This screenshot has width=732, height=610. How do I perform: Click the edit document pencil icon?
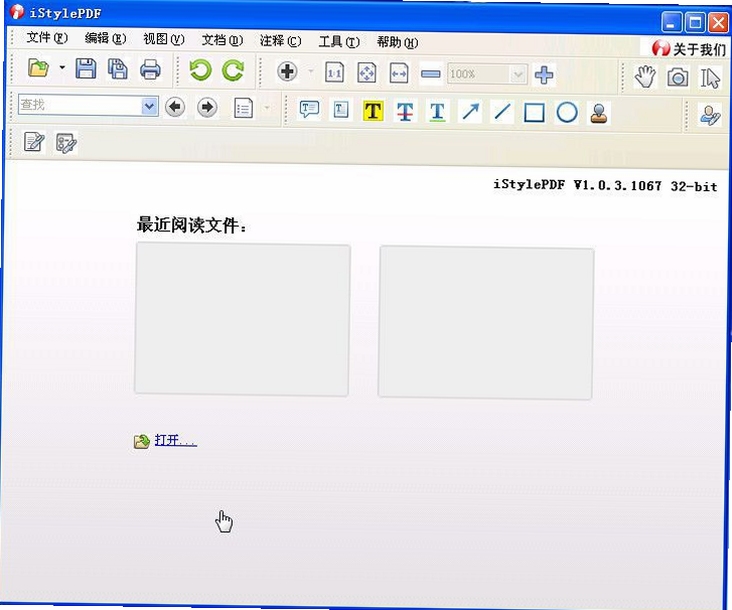coord(34,142)
